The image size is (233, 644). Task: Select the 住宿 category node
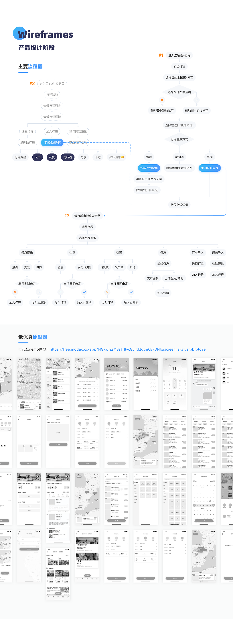[72, 253]
